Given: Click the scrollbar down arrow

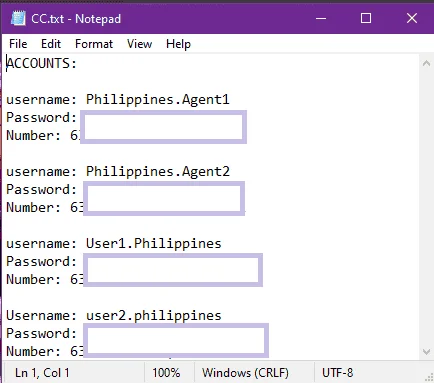Looking at the screenshot, I should (x=426, y=352).
